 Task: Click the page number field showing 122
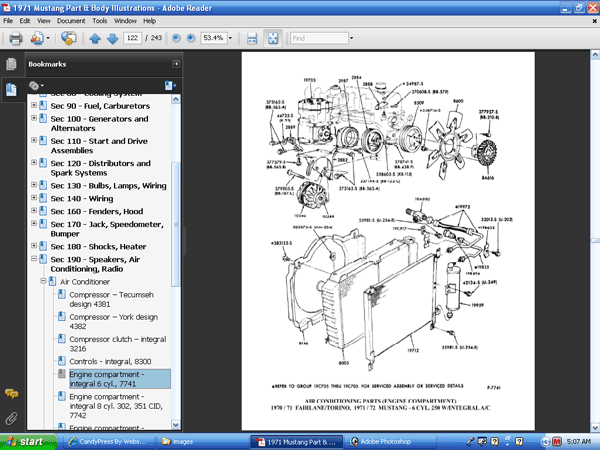132,38
